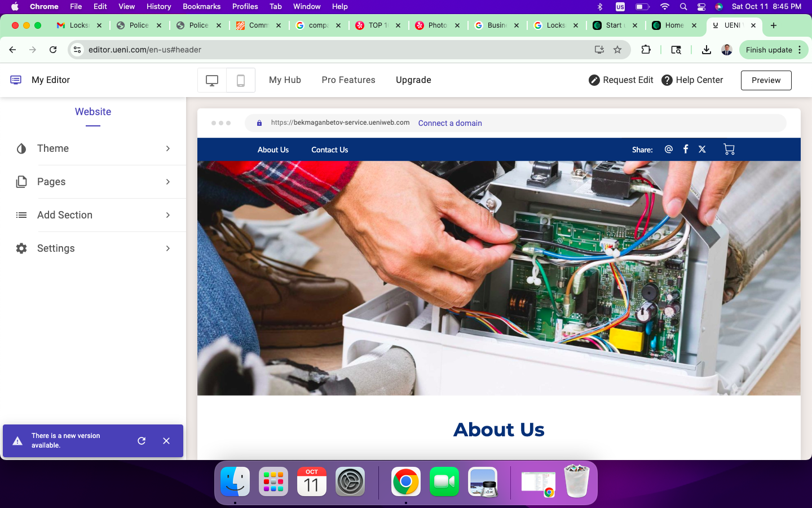Dismiss the new version available notification

pos(166,441)
